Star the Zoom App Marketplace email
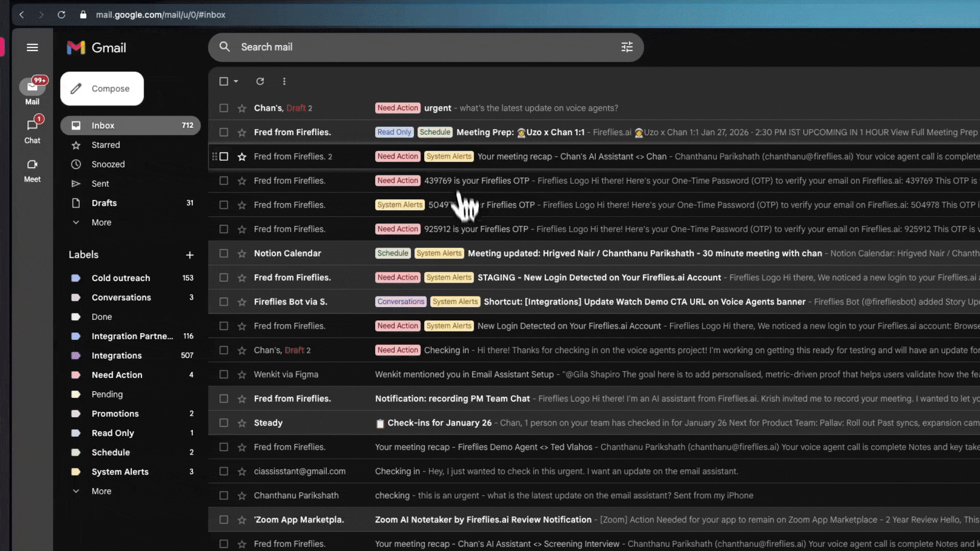 (242, 520)
